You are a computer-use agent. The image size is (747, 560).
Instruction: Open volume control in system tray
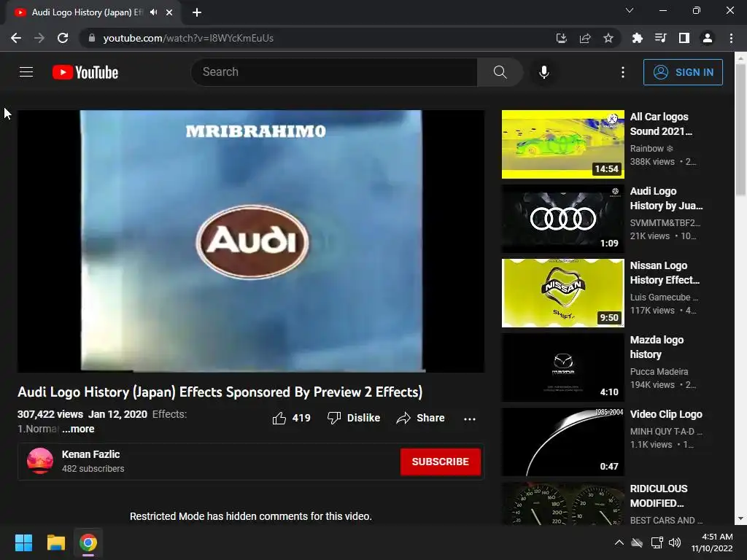(675, 542)
